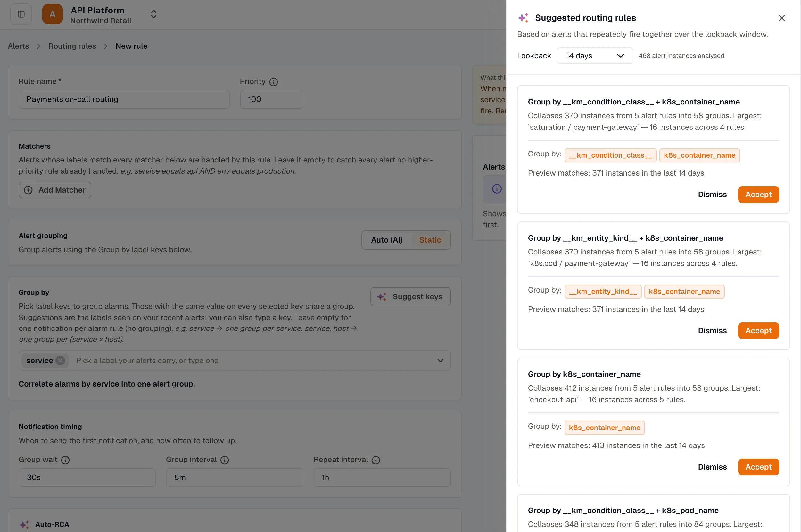
Task: Show the Priority info tooltip icon
Action: pos(273,82)
